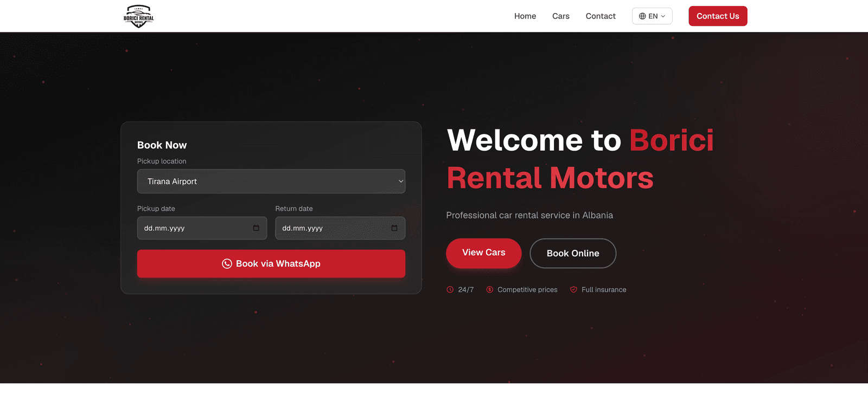Click the Contact Us button

coord(718,16)
